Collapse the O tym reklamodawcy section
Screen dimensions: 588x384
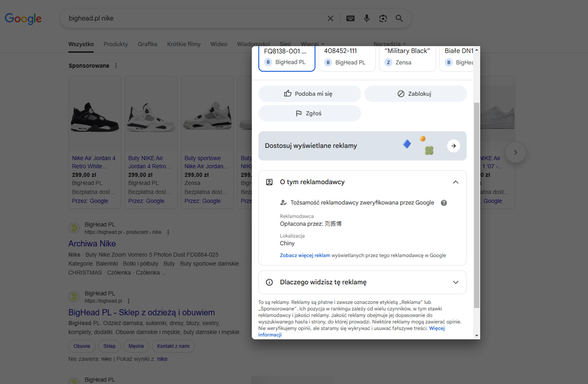tap(455, 182)
